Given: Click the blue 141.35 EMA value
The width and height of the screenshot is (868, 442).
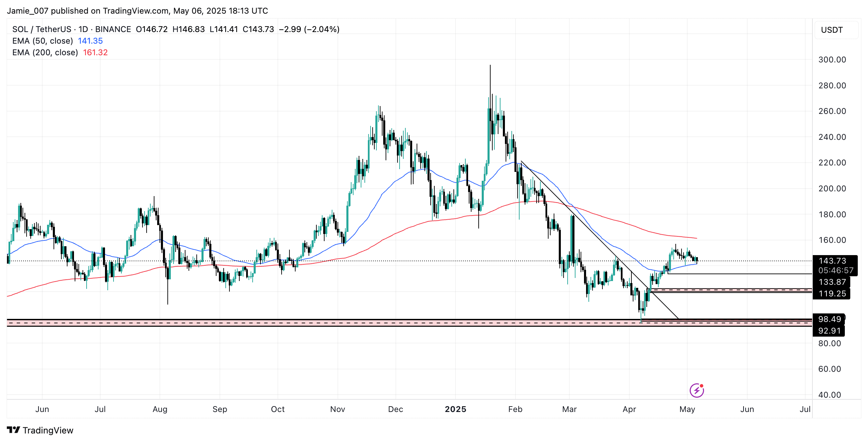Looking at the screenshot, I should (90, 41).
